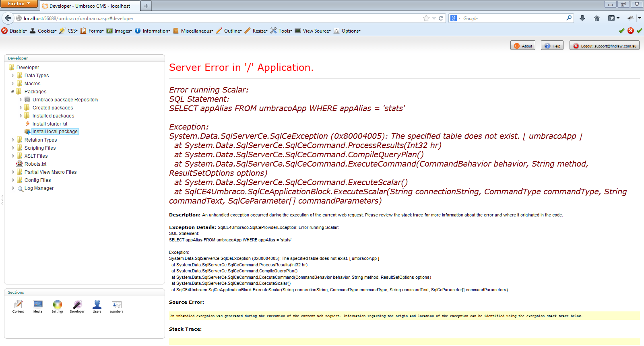Click the red error indicator icon in web developer toolbar
Image resolution: width=644 pixels, height=346 pixels.
click(631, 31)
